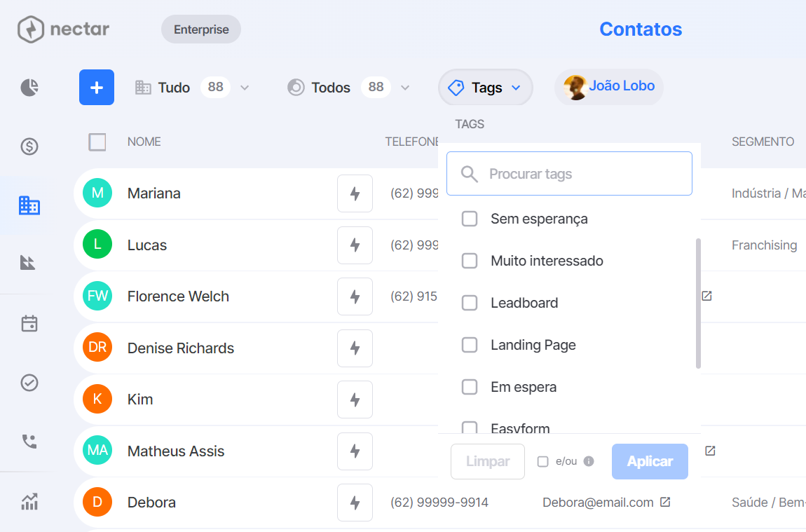Check the Landing Page tag checkbox
This screenshot has width=806, height=532.
(470, 345)
